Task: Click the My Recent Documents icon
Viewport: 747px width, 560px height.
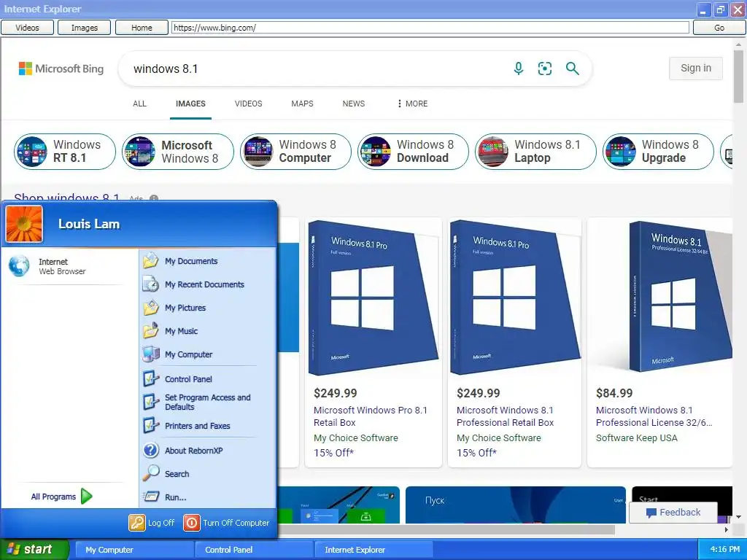Action: [x=151, y=284]
